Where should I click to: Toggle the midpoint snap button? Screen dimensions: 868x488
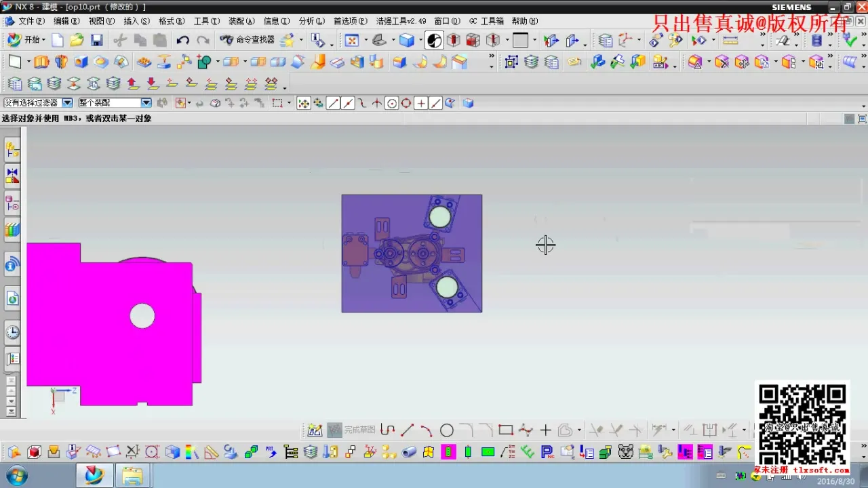[348, 104]
